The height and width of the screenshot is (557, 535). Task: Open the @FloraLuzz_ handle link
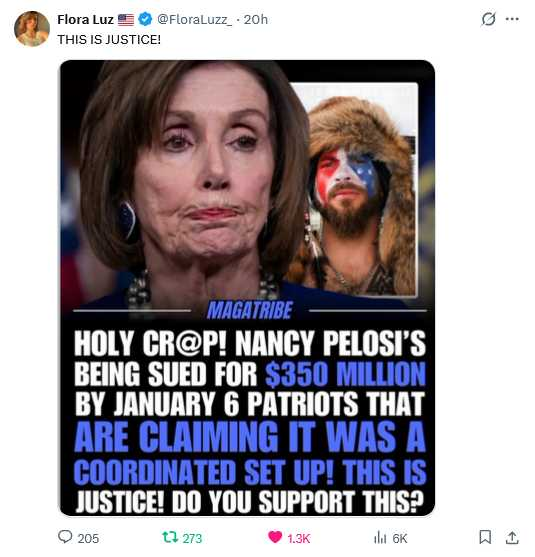tap(194, 20)
